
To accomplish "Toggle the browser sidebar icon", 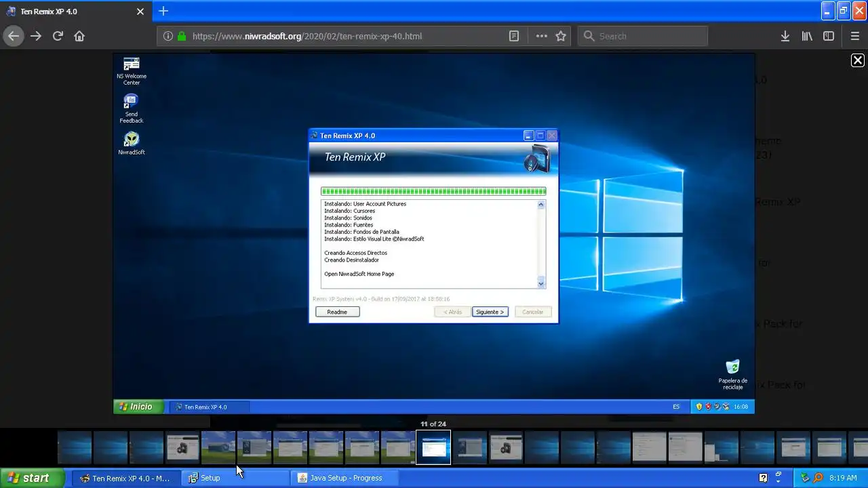I will [x=829, y=36].
